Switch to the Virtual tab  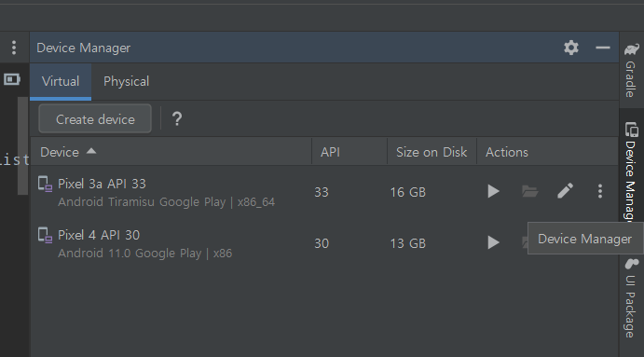tap(61, 81)
